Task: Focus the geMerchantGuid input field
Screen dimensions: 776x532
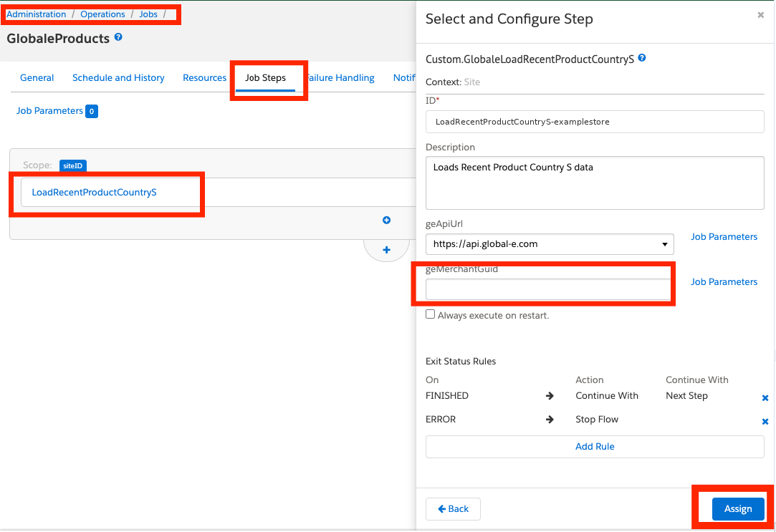Action: (548, 289)
